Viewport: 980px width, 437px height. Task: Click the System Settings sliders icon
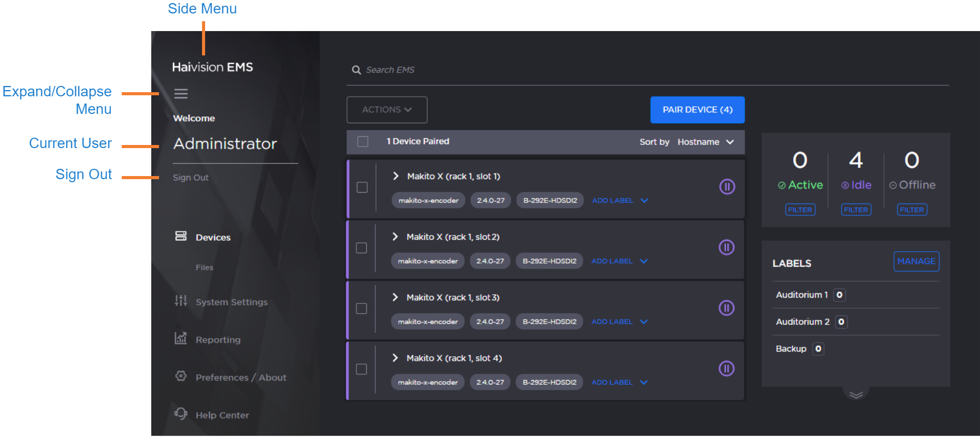click(181, 301)
